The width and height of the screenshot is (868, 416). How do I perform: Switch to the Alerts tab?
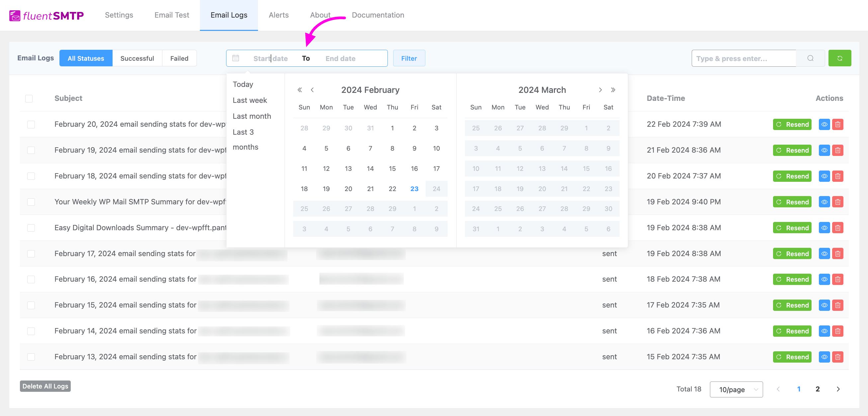(279, 15)
